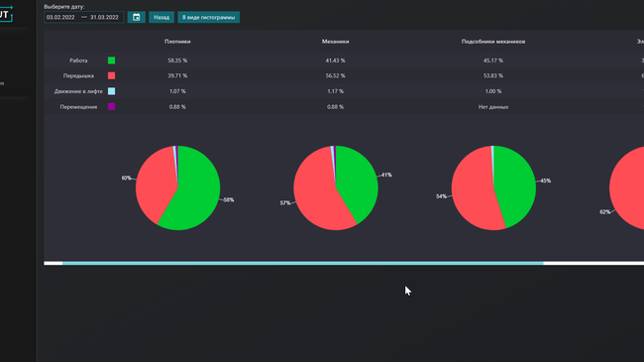
Task: Click the 1.00 % value
Action: (x=493, y=91)
